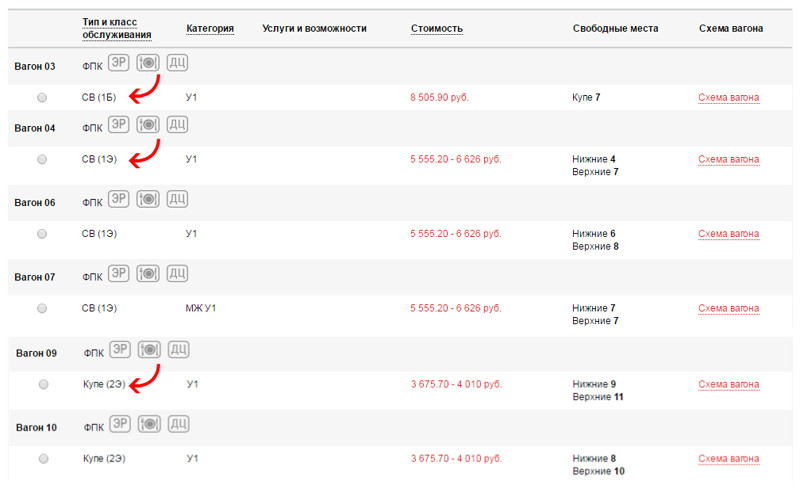Open Схема вагона link for Вагон 06
The image size is (800, 489).
tap(729, 234)
